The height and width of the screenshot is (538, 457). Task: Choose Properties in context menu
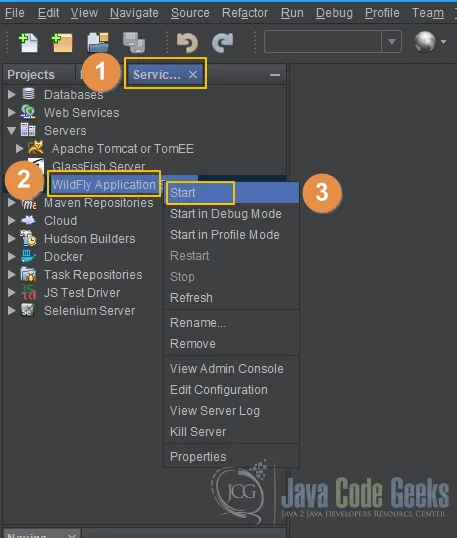tap(232, 456)
